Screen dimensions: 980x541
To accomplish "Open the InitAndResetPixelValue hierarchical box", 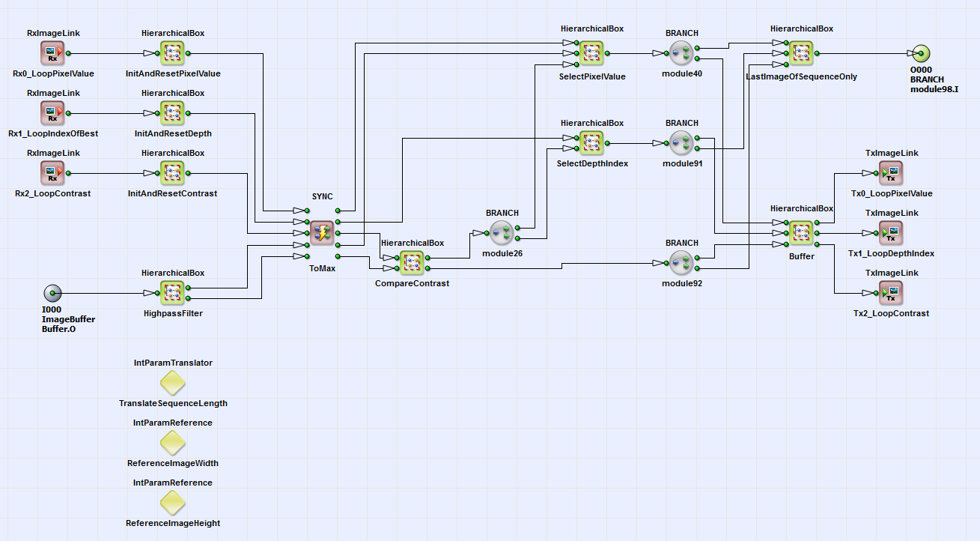I will (x=172, y=53).
